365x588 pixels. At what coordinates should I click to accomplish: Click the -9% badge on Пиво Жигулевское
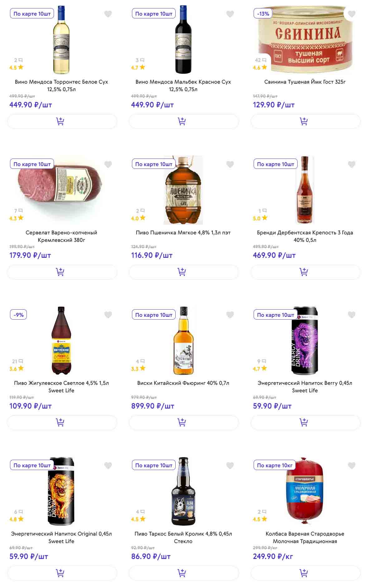[19, 315]
